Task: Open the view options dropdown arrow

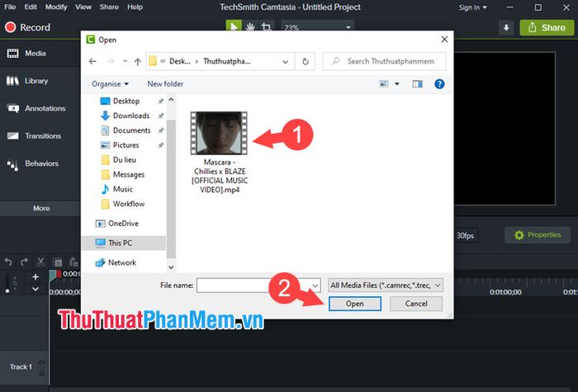Action: pyautogui.click(x=397, y=84)
